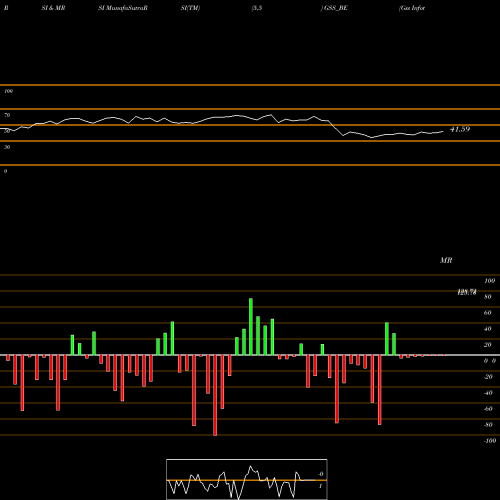Click the 70 level label on RSI axis

7,115
